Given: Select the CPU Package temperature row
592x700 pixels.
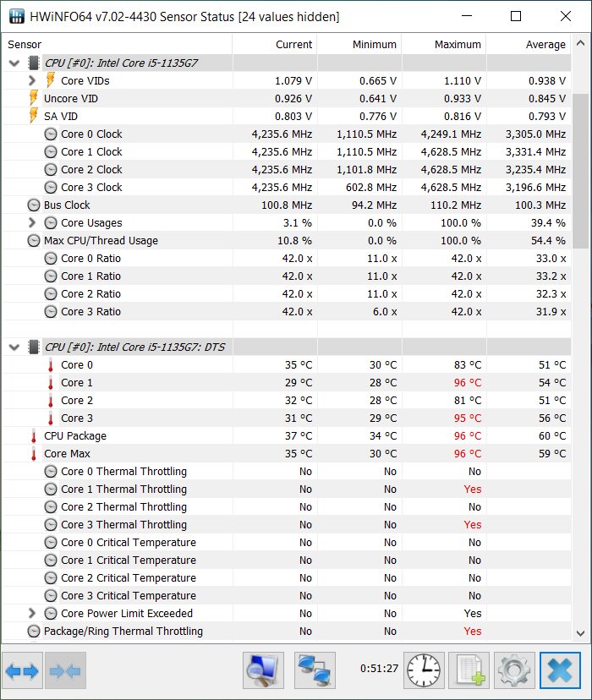Looking at the screenshot, I should click(x=286, y=436).
